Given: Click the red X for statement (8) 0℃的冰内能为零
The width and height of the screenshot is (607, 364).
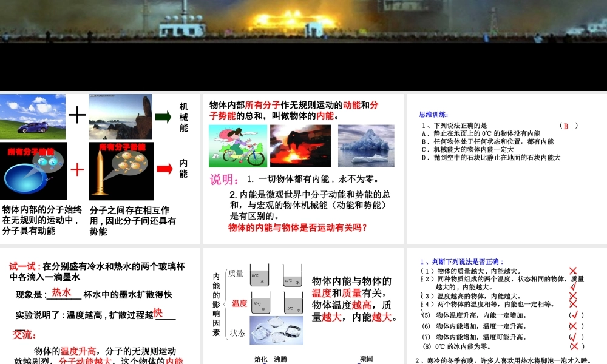Looking at the screenshot, I should click(574, 346).
